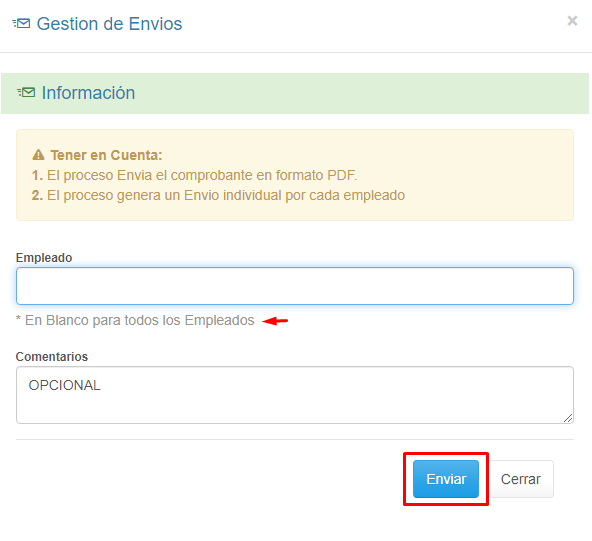Click the Empleado field label
Viewport: 592px width, 541px height.
click(x=44, y=257)
